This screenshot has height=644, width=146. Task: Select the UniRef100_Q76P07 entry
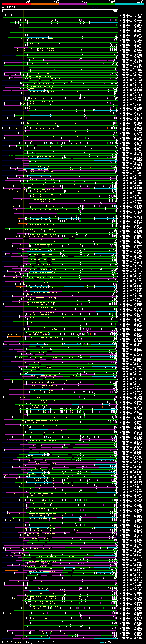pyautogui.click(x=131, y=631)
